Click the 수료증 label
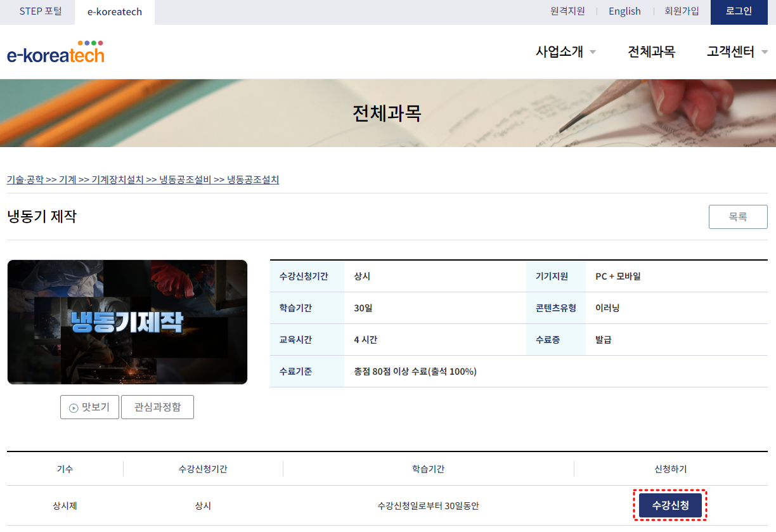 (548, 340)
